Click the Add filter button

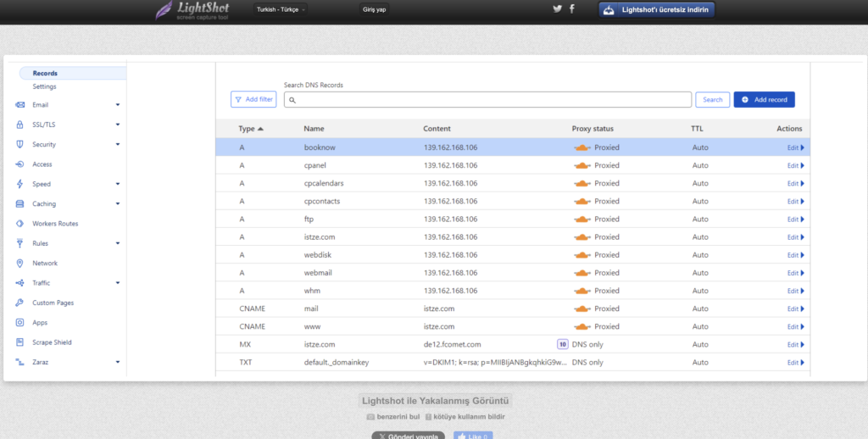[x=253, y=100]
